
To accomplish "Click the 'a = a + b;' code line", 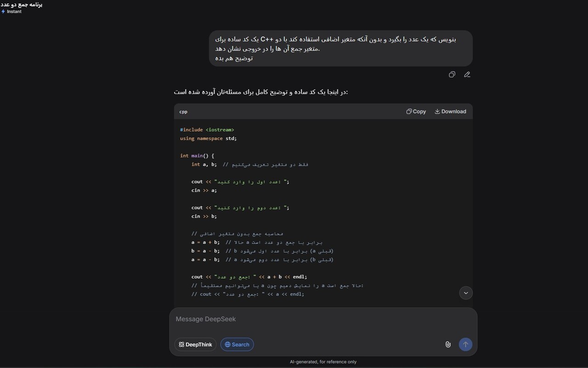I will [257, 242].
